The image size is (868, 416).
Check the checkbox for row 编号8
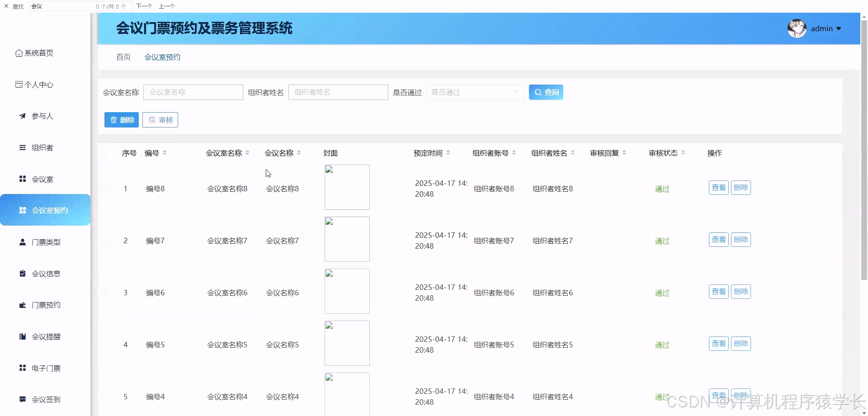click(103, 189)
